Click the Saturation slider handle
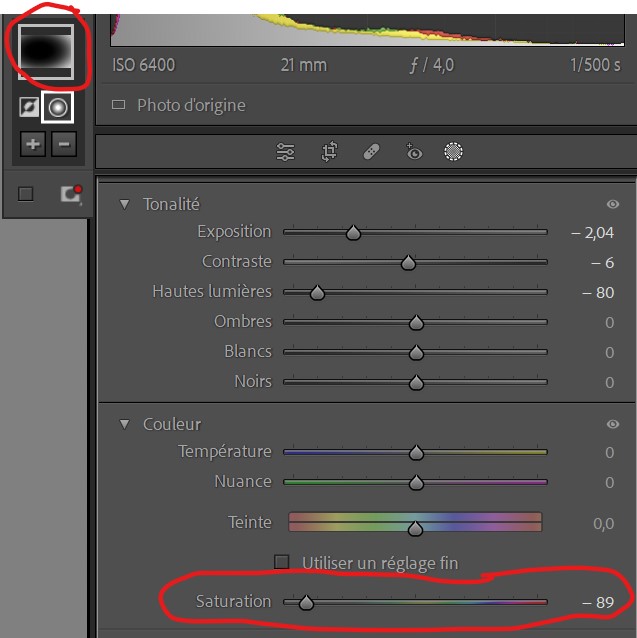Viewport: 637px width, 638px height. point(306,603)
